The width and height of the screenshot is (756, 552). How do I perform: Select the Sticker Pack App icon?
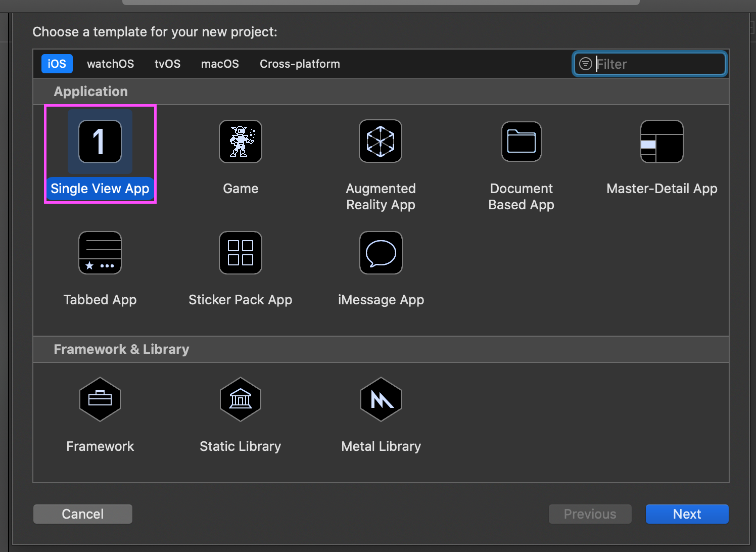241,253
